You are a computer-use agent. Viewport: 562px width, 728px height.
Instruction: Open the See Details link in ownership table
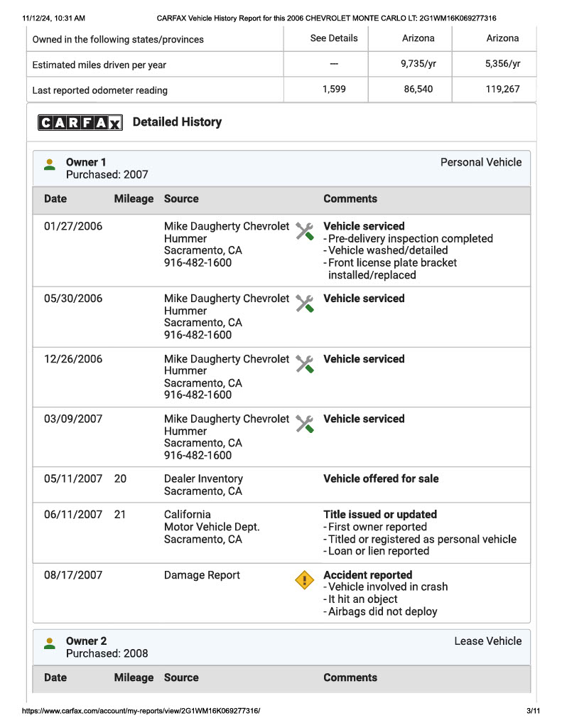(x=334, y=38)
